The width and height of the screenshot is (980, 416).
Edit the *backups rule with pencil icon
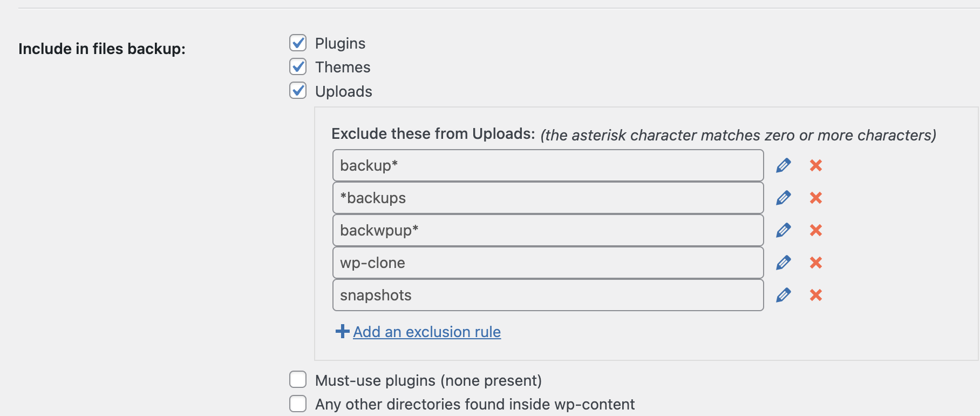click(784, 198)
